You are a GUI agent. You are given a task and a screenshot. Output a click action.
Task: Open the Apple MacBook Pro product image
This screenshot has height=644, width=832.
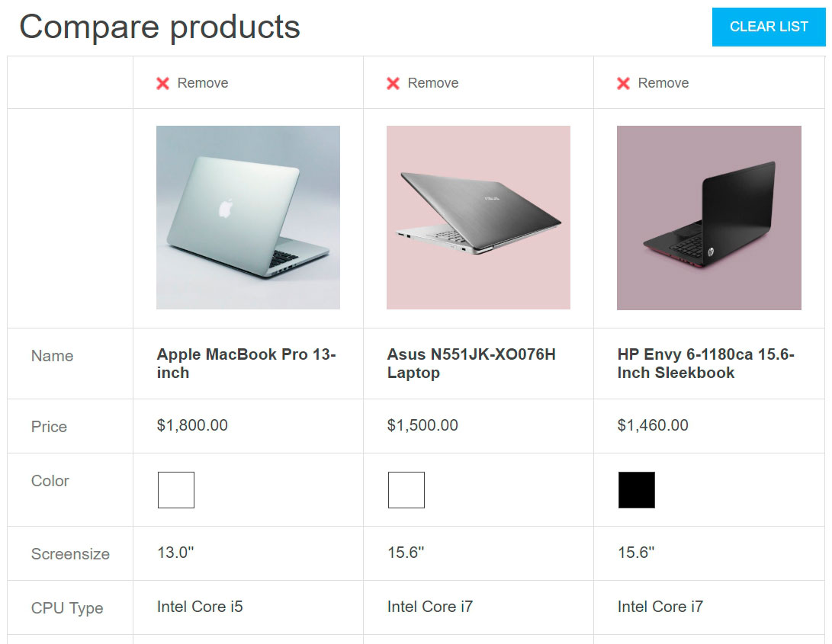pos(248,217)
